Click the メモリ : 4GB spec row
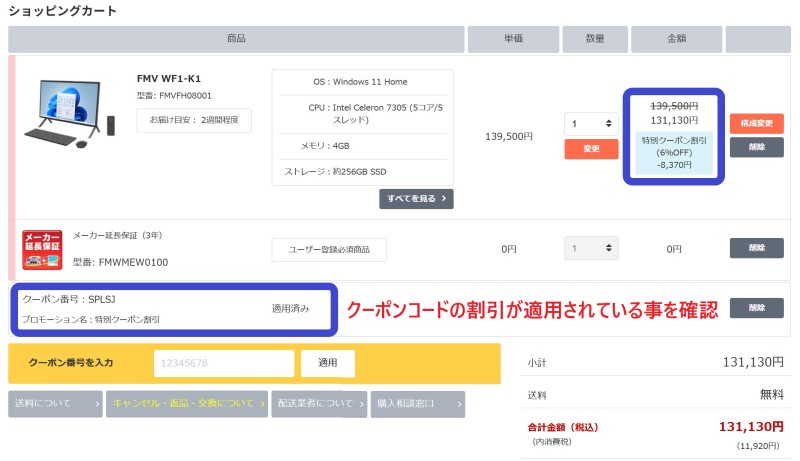Image resolution: width=800 pixels, height=461 pixels. point(363,146)
